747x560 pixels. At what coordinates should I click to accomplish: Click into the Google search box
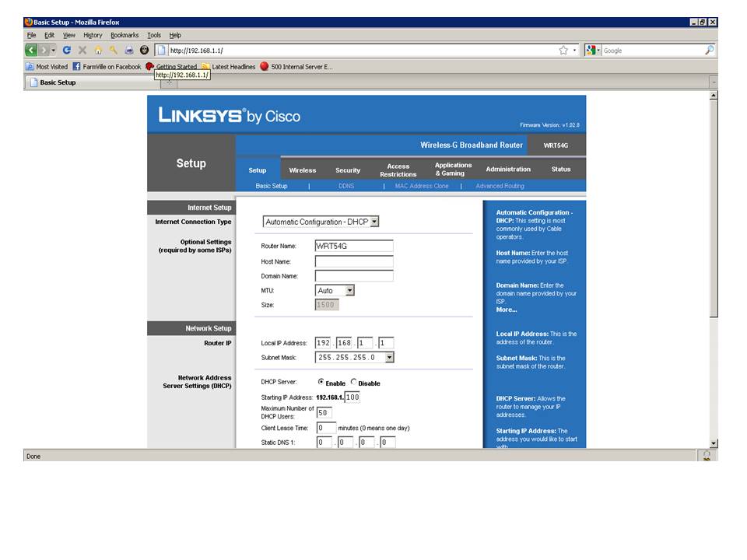click(653, 50)
